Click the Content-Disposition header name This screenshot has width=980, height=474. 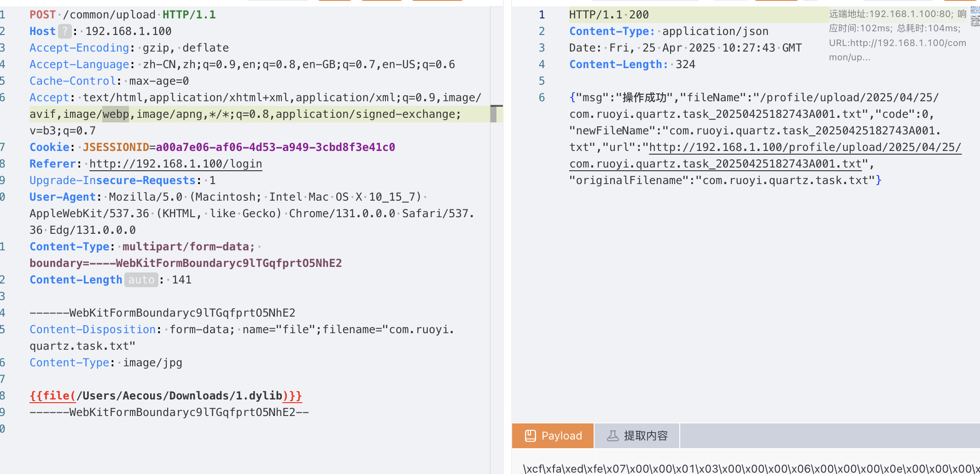pyautogui.click(x=93, y=329)
